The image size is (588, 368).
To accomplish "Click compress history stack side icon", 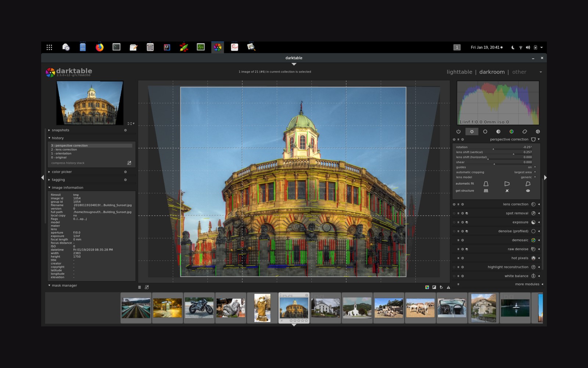I will pos(129,163).
